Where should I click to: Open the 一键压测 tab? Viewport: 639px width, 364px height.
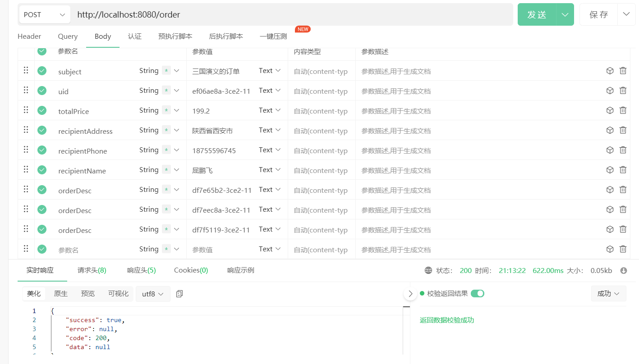click(273, 36)
